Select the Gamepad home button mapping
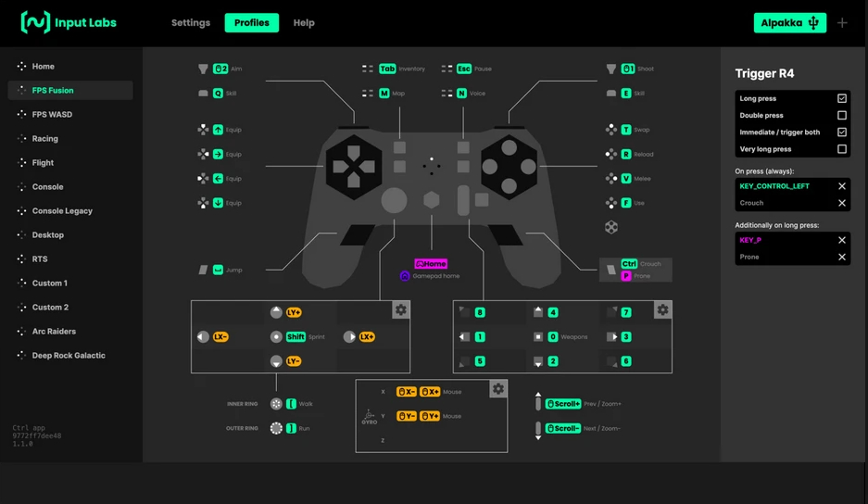 [x=431, y=270]
